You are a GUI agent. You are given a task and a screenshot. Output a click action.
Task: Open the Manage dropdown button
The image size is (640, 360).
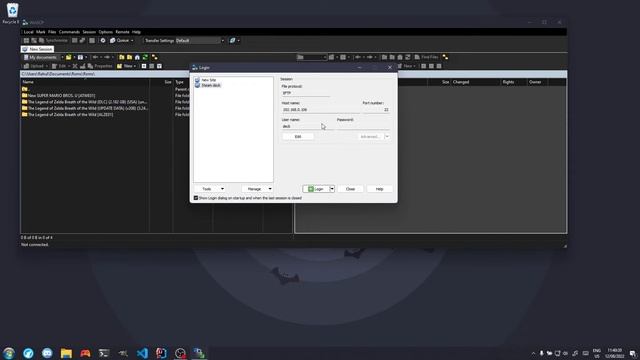[257, 189]
